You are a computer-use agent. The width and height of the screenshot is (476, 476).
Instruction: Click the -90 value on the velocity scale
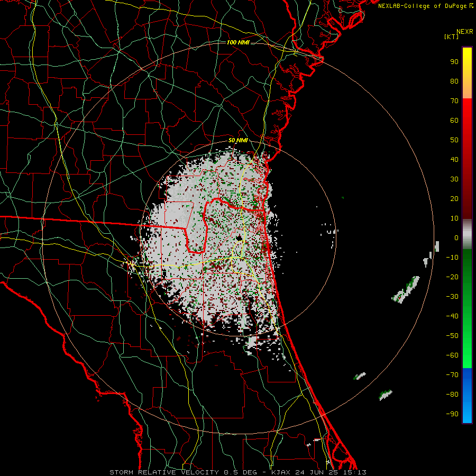(452, 414)
